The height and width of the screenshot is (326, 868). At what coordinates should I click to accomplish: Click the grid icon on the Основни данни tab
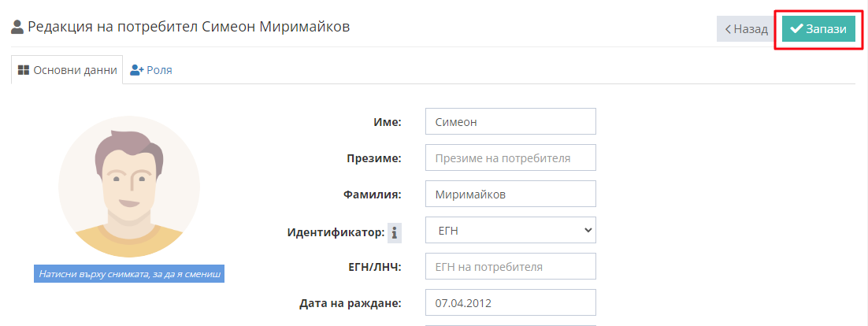[x=24, y=70]
